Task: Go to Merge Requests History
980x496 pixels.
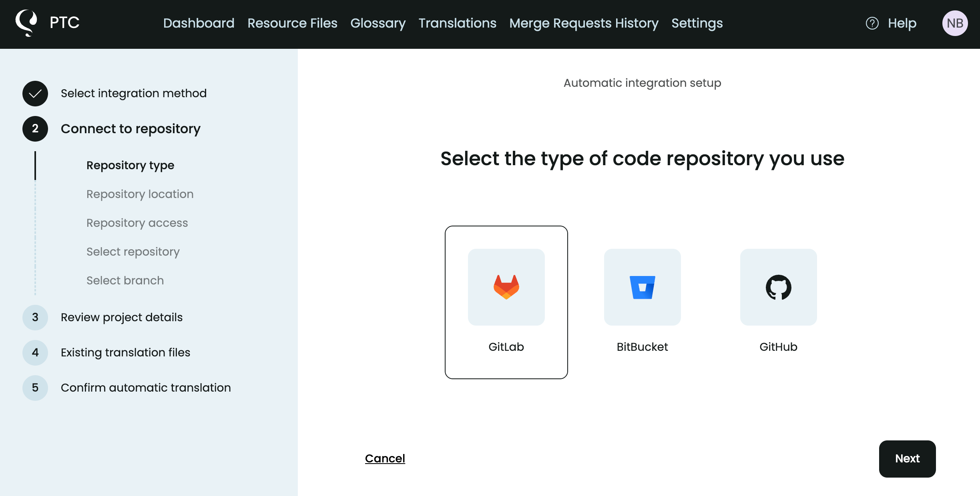Action: 584,23
